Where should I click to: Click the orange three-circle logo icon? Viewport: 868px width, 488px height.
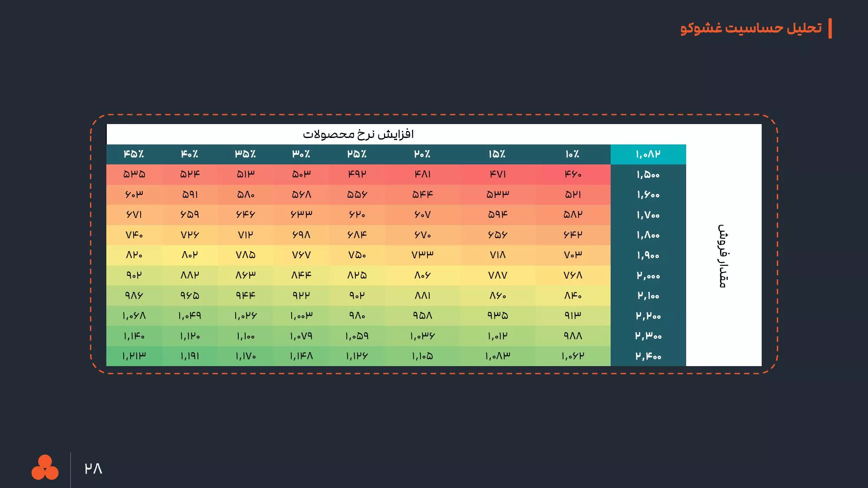pos(45,468)
